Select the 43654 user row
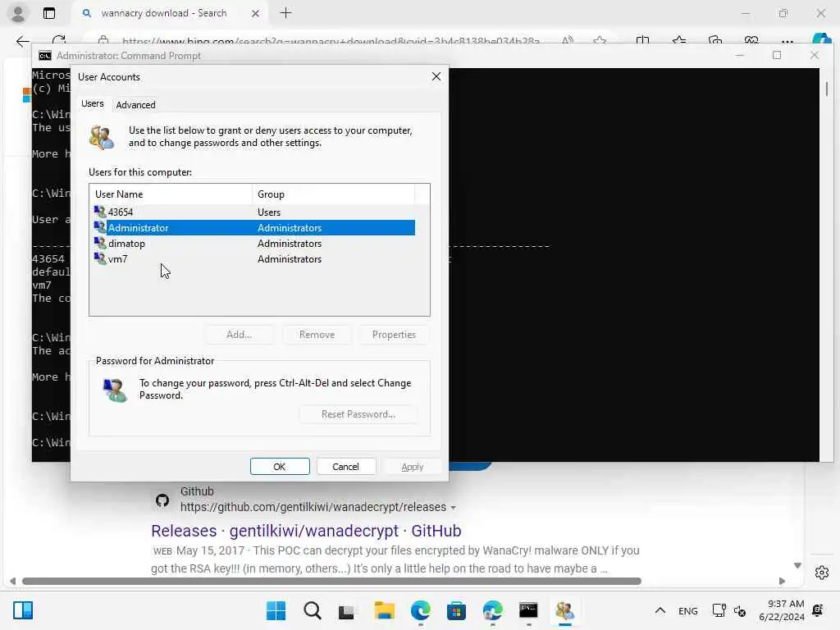840x630 pixels. click(254, 212)
